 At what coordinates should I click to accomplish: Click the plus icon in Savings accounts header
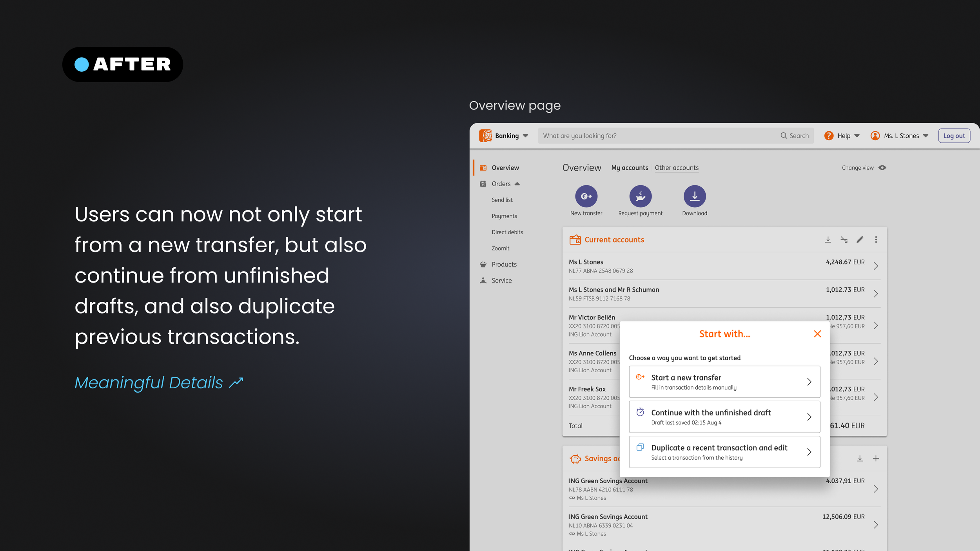tap(876, 458)
